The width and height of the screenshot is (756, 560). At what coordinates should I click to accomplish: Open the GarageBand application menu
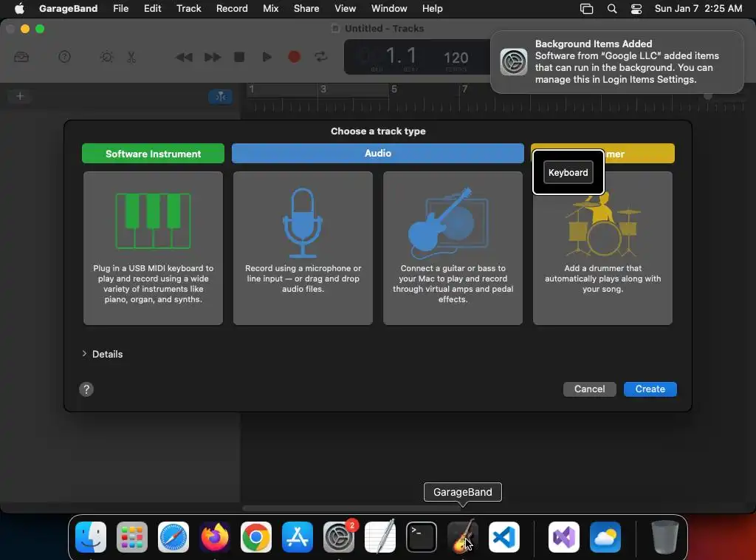(x=68, y=8)
